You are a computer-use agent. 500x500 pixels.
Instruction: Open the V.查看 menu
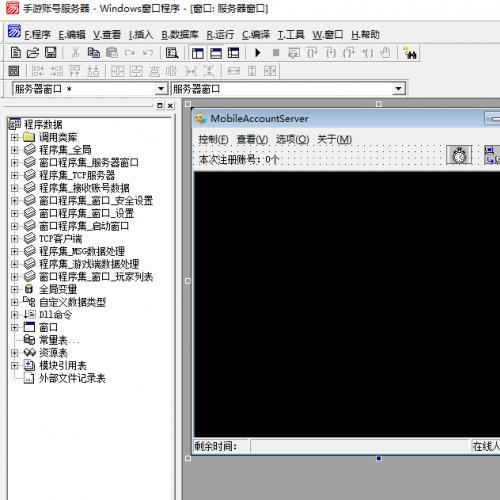(107, 35)
